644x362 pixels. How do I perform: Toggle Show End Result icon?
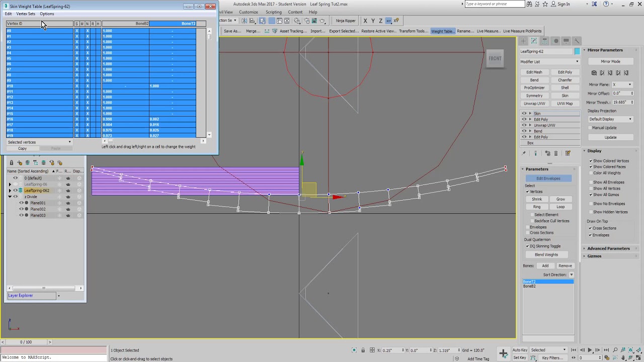point(535,153)
